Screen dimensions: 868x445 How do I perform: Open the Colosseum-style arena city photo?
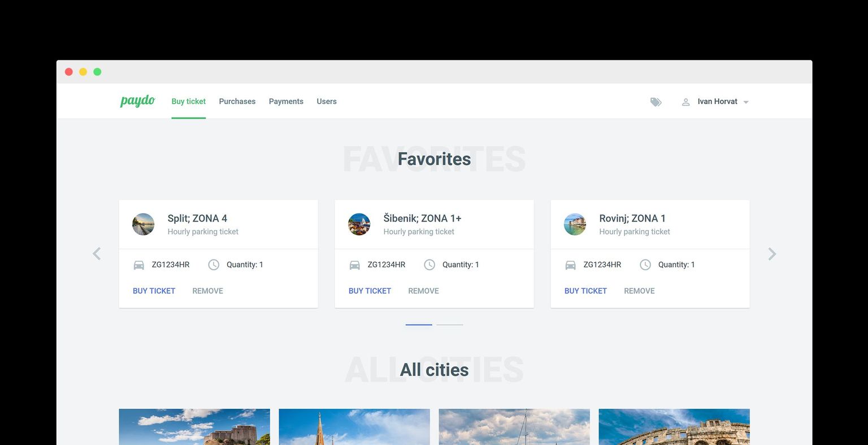[674, 426]
